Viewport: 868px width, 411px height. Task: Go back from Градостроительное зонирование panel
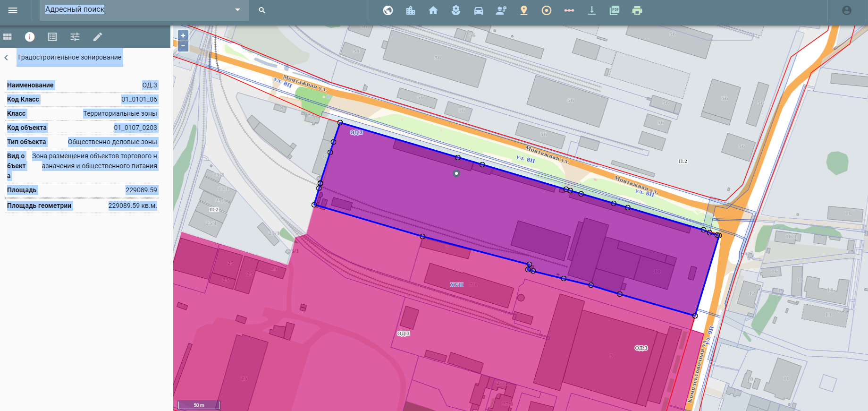point(7,58)
